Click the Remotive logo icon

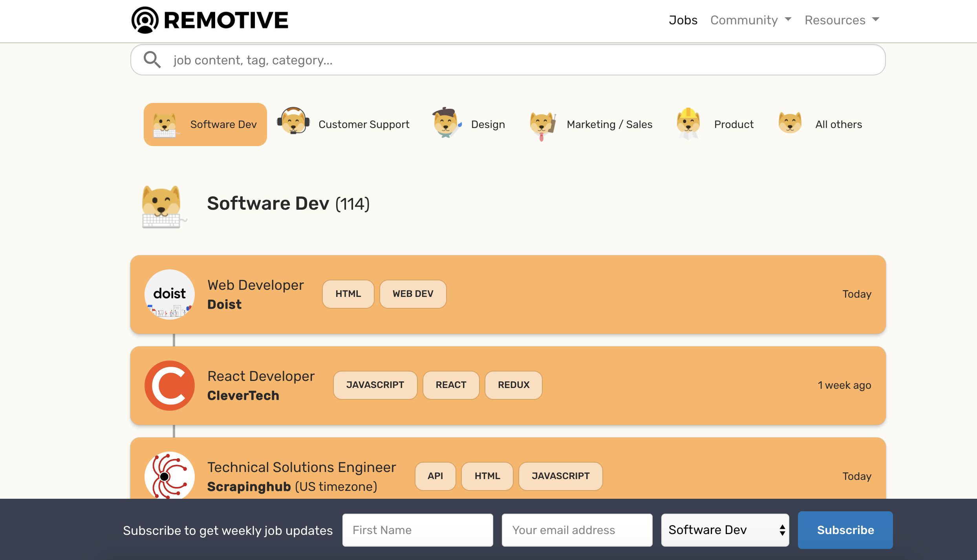click(x=145, y=20)
